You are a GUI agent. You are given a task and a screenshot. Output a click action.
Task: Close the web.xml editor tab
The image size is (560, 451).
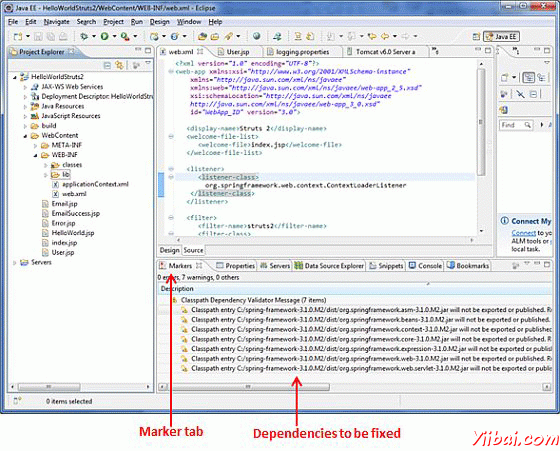tap(200, 52)
